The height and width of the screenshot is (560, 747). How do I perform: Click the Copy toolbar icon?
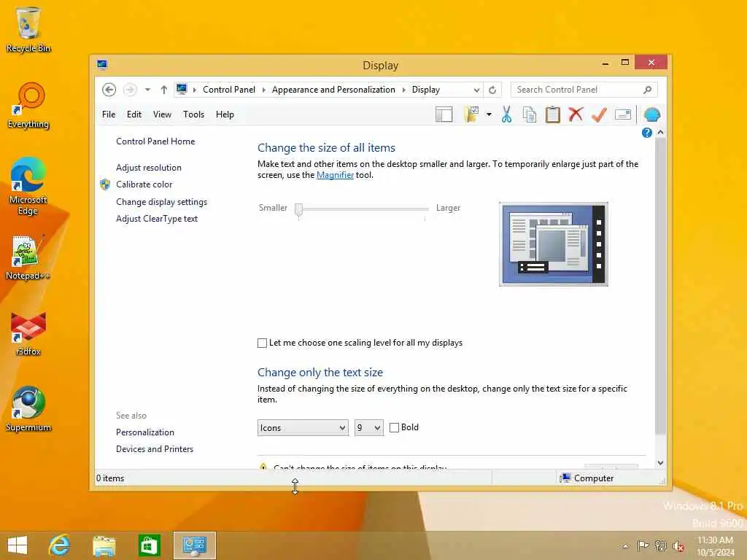point(530,114)
